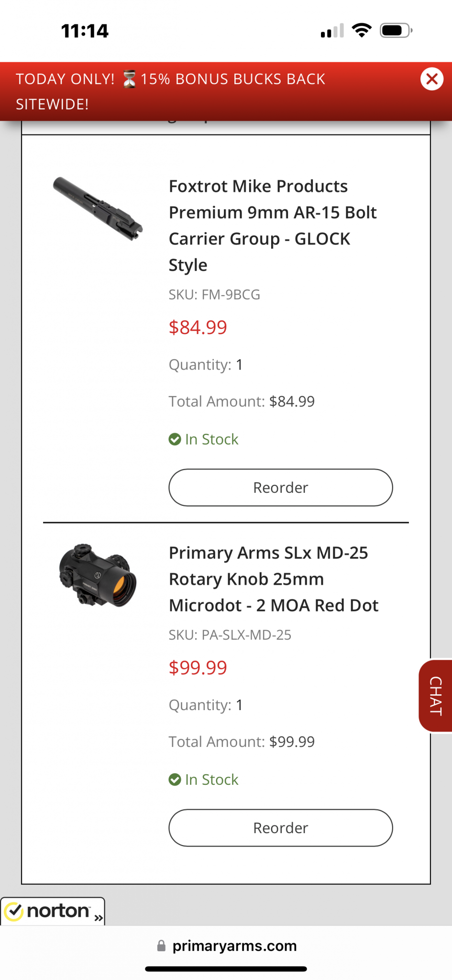Close the Bonus Bucks promo banner
452x980 pixels.
point(431,79)
